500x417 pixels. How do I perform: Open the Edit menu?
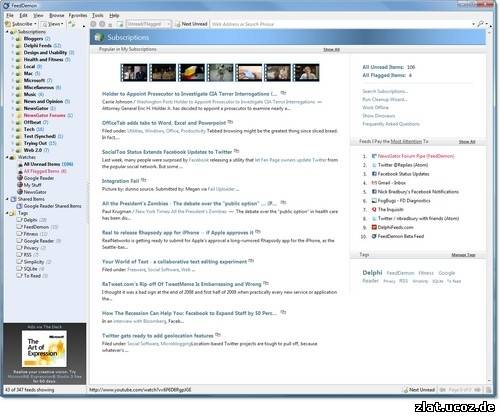(x=23, y=15)
